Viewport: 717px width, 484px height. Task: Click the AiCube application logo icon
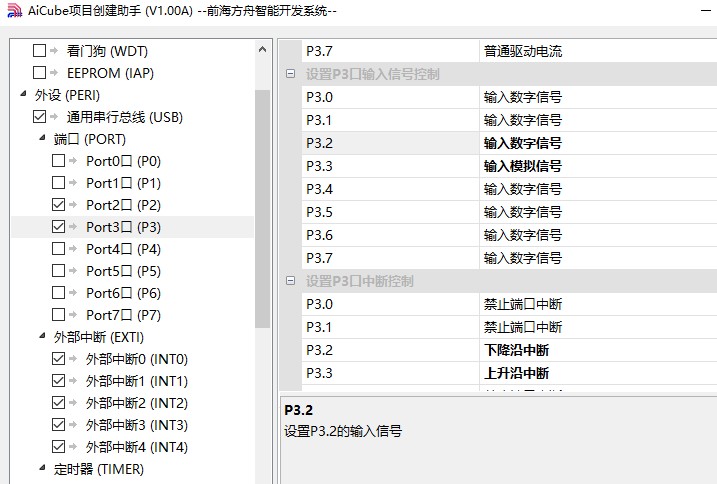[14, 11]
